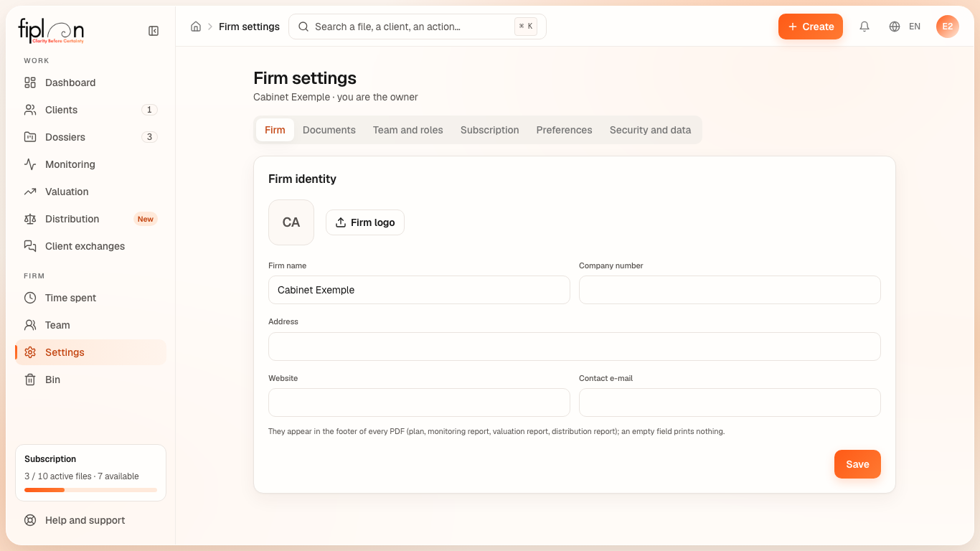This screenshot has height=551, width=980.
Task: Click the Dashboard grid icon
Action: (x=30, y=83)
